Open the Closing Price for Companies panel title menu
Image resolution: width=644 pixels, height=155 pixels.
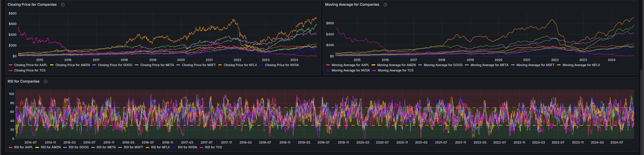coord(32,5)
